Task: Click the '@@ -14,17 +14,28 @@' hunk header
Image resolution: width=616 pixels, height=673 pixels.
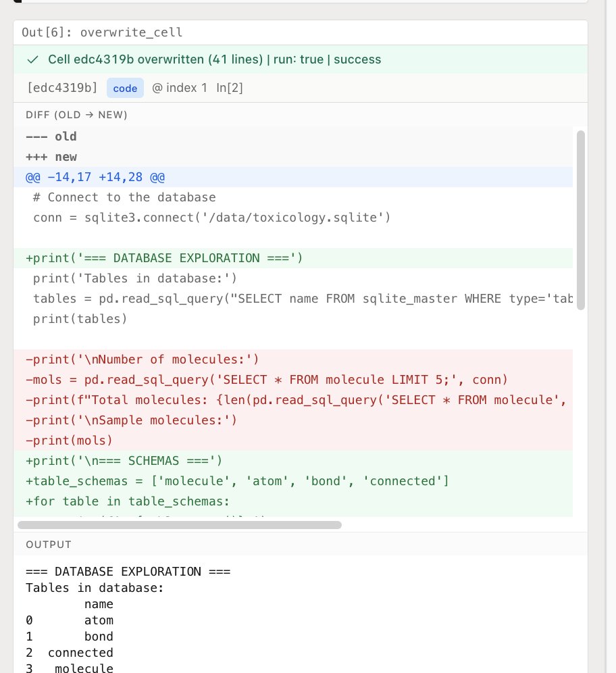Action: point(293,177)
